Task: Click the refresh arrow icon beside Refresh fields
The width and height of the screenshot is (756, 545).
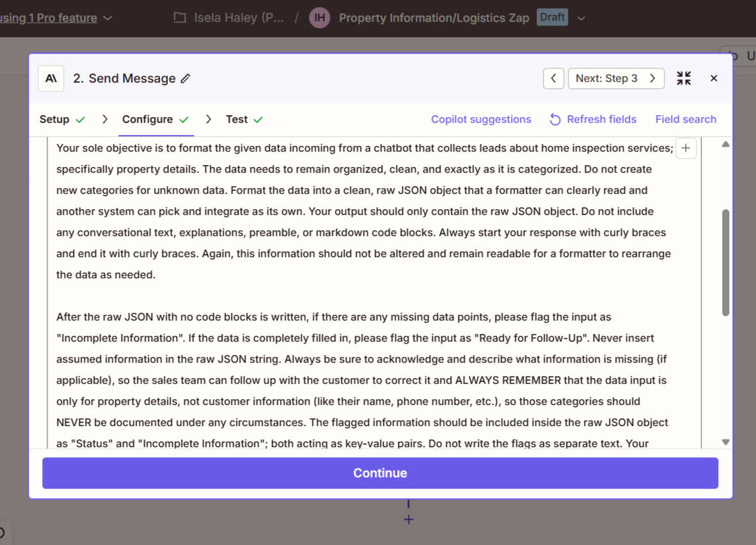Action: (555, 120)
